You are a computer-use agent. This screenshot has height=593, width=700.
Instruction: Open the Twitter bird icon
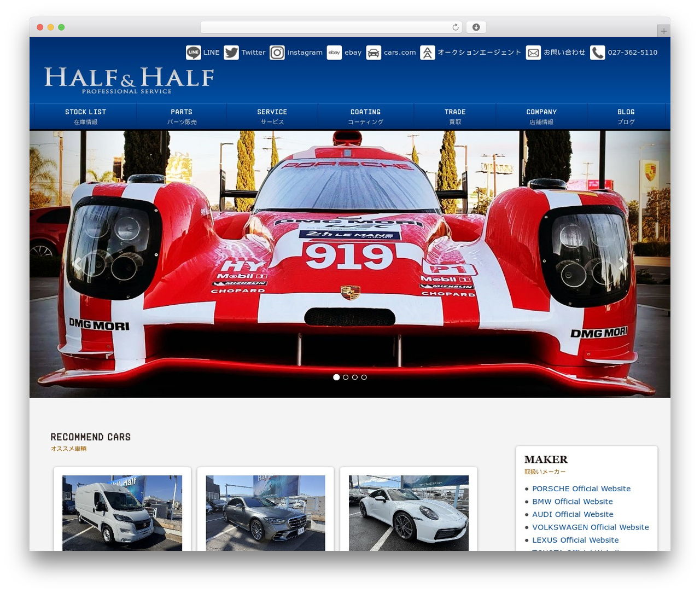(231, 53)
